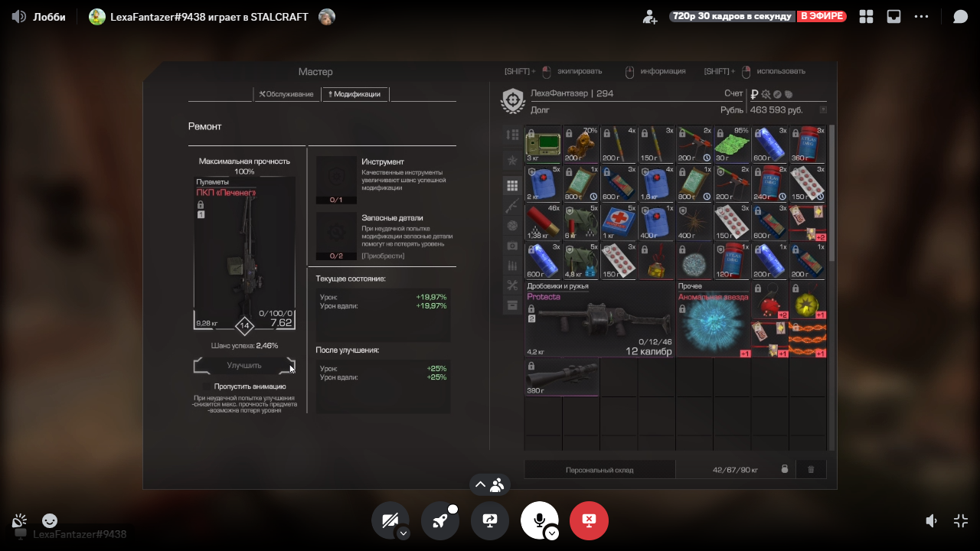Screen dimensions: 980x551
Task: Switch to grid layout view
Action: point(867,17)
